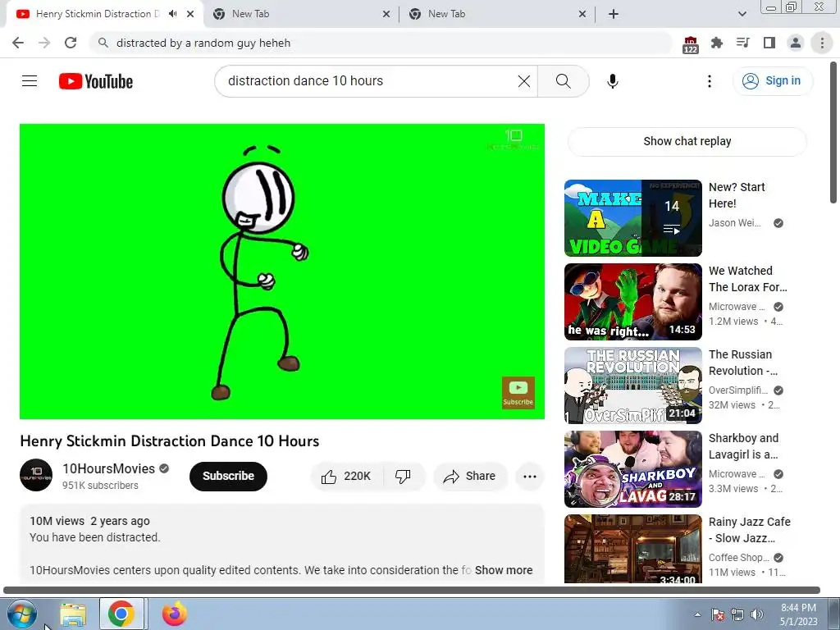Show chat replay
The height and width of the screenshot is (630, 840).
[687, 141]
